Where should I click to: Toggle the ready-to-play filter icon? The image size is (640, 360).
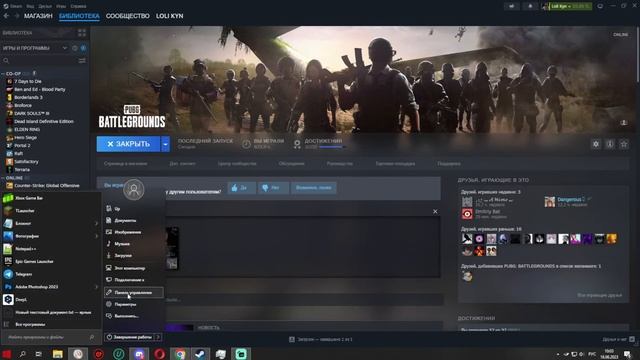(83, 48)
